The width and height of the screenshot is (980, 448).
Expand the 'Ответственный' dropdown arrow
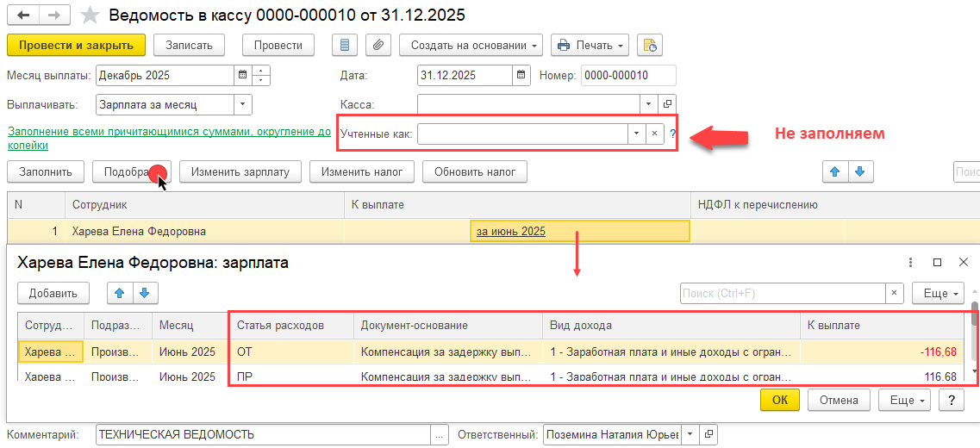click(x=690, y=434)
